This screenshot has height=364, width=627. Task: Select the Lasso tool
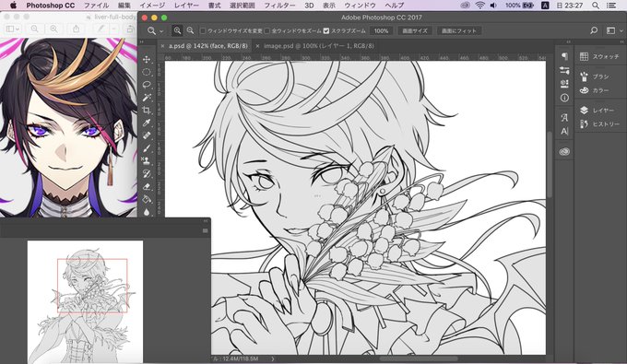pos(147,85)
